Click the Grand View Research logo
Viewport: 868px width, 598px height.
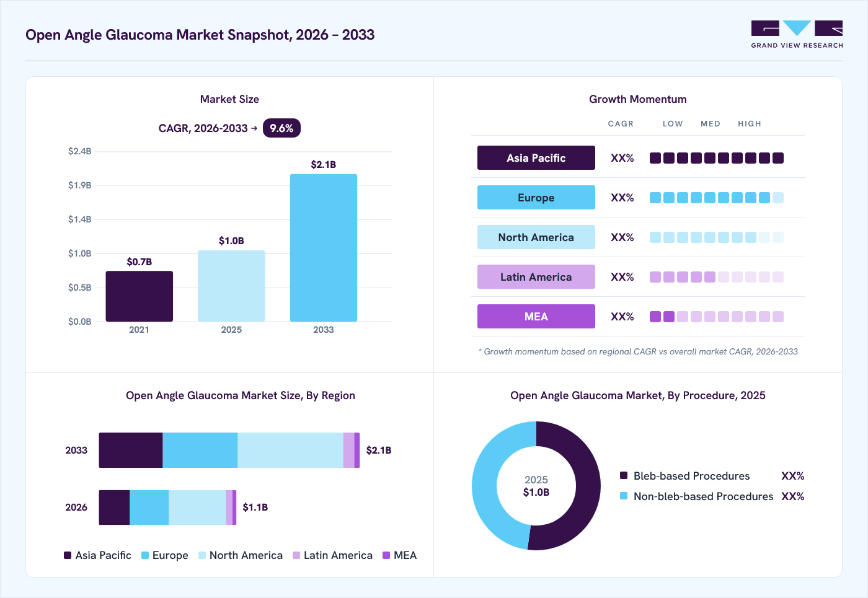tap(797, 34)
